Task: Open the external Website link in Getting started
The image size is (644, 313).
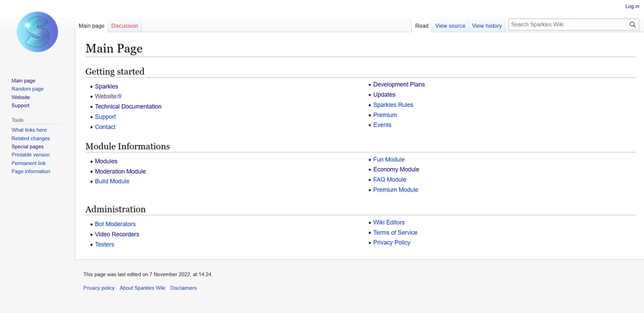Action: [106, 96]
